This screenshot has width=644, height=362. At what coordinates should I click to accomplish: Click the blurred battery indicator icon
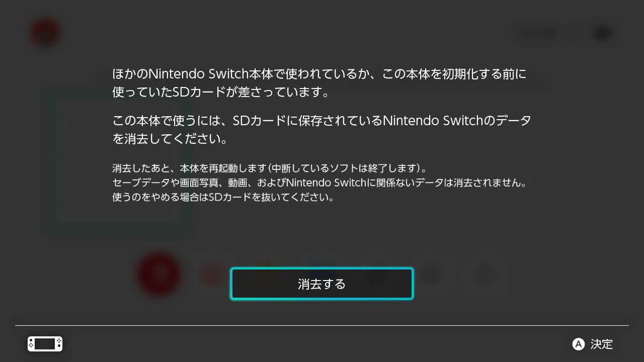click(602, 34)
